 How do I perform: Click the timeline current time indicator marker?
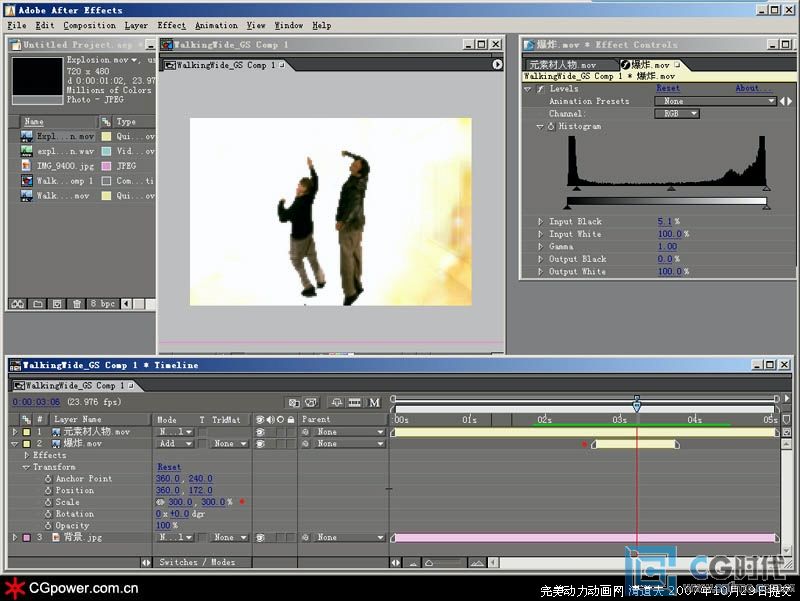point(637,406)
